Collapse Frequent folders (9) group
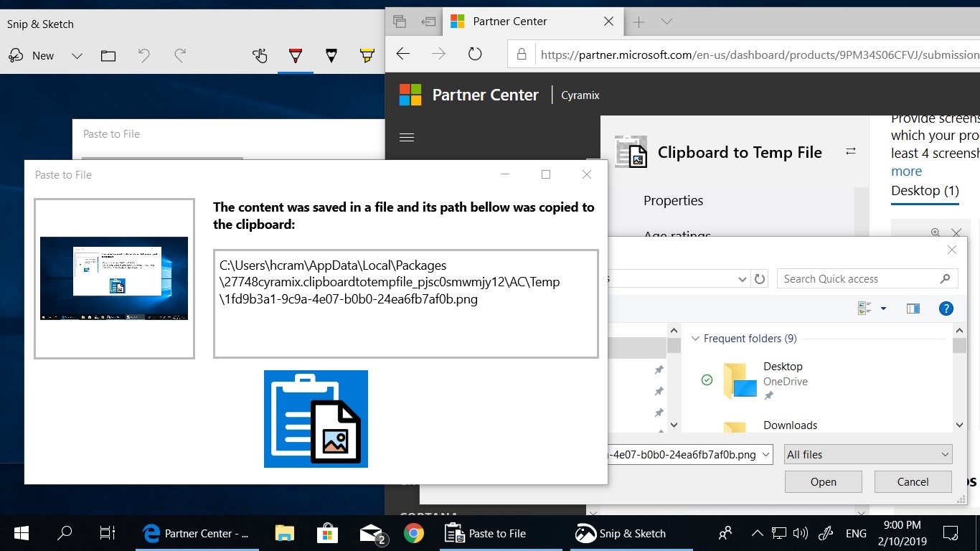The image size is (980, 551). (694, 339)
